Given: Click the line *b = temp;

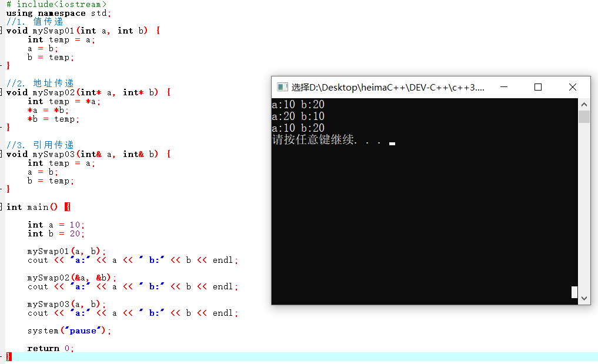Looking at the screenshot, I should click(x=53, y=119).
